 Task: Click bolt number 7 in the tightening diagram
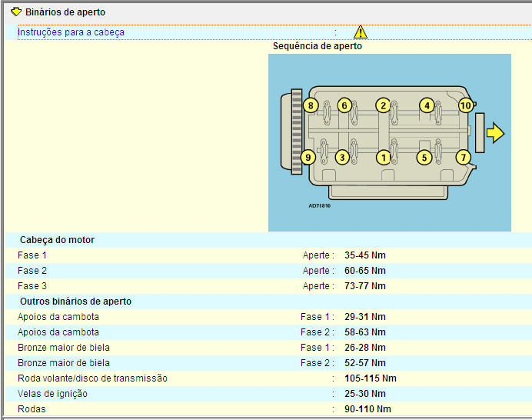[x=463, y=158]
